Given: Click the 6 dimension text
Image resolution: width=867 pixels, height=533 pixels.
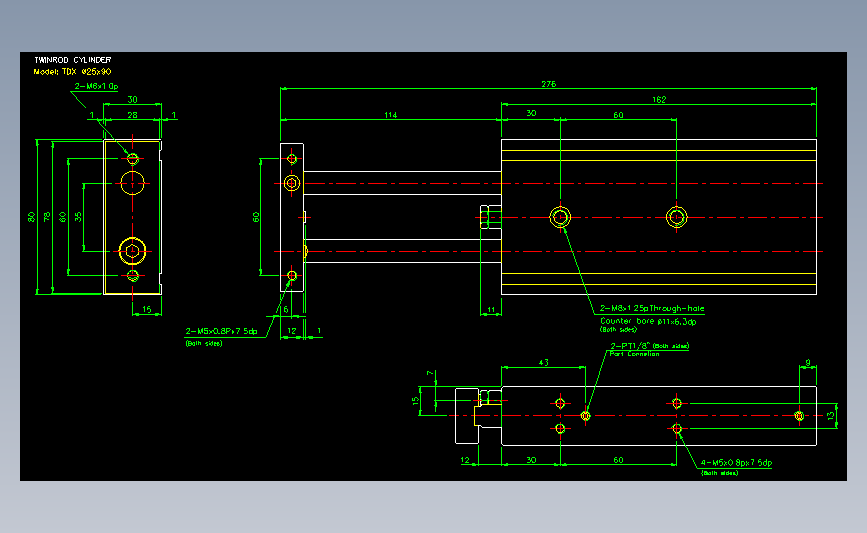Looking at the screenshot, I should tap(286, 310).
